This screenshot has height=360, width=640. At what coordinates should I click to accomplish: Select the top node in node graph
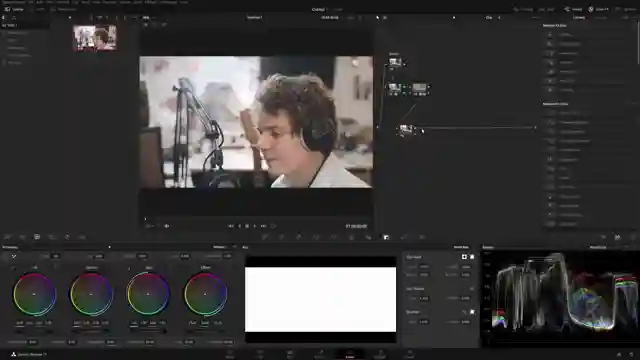395,62
